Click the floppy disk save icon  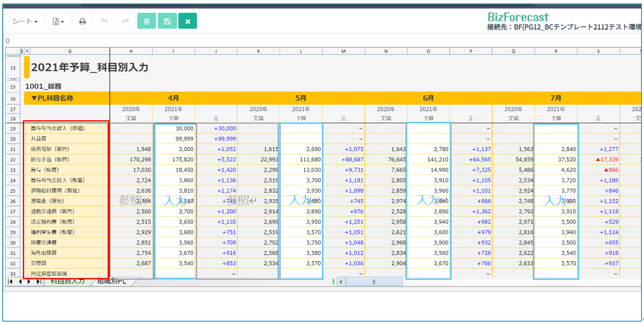coord(167,21)
